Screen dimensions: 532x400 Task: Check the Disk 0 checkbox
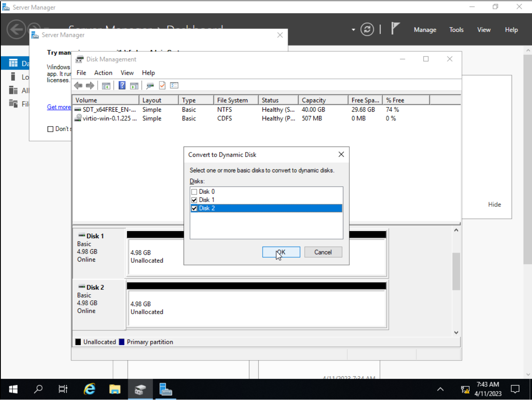(x=194, y=192)
